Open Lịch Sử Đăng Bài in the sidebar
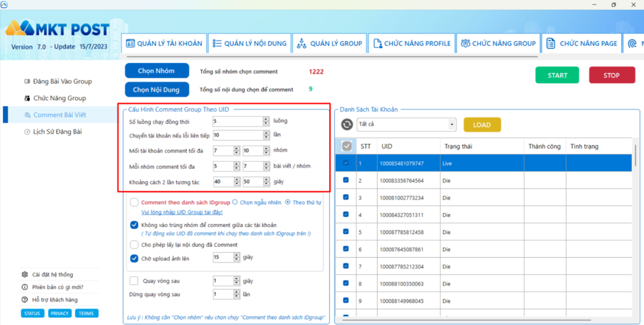 point(53,132)
